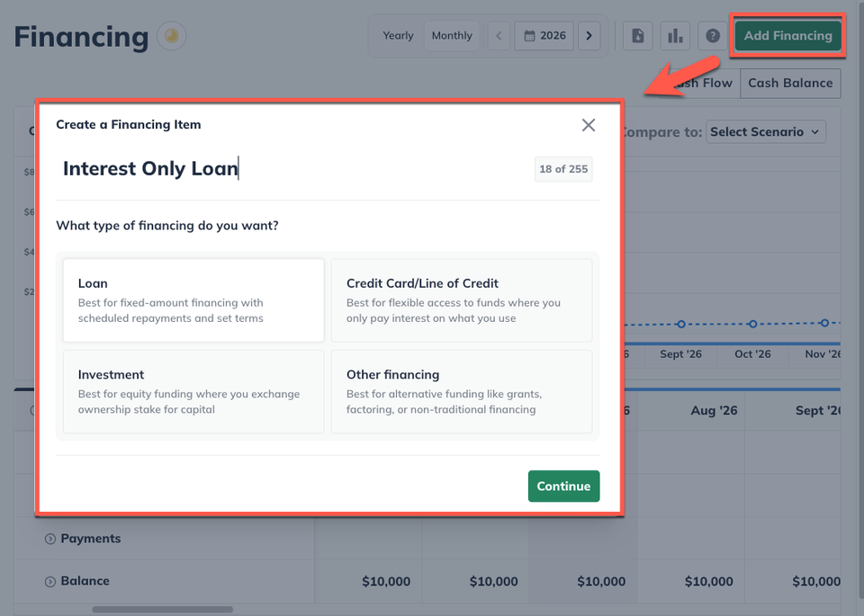Choose the Other financing option
The image size is (864, 616).
click(462, 392)
